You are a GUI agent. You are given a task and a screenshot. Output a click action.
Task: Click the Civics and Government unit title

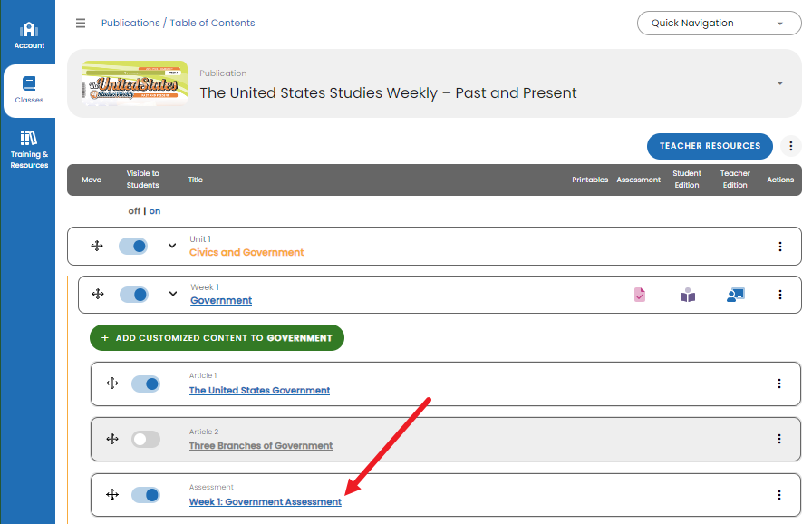(246, 252)
